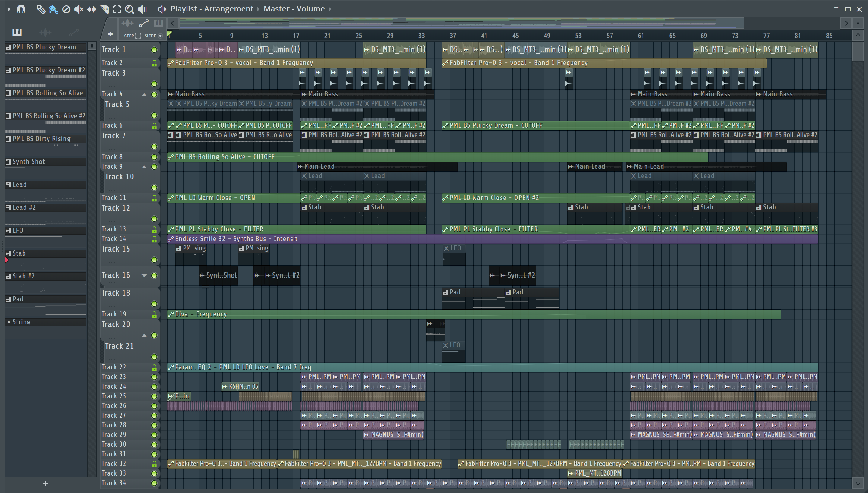
Task: Select Stab #2 pattern in picker
Action: coord(46,276)
